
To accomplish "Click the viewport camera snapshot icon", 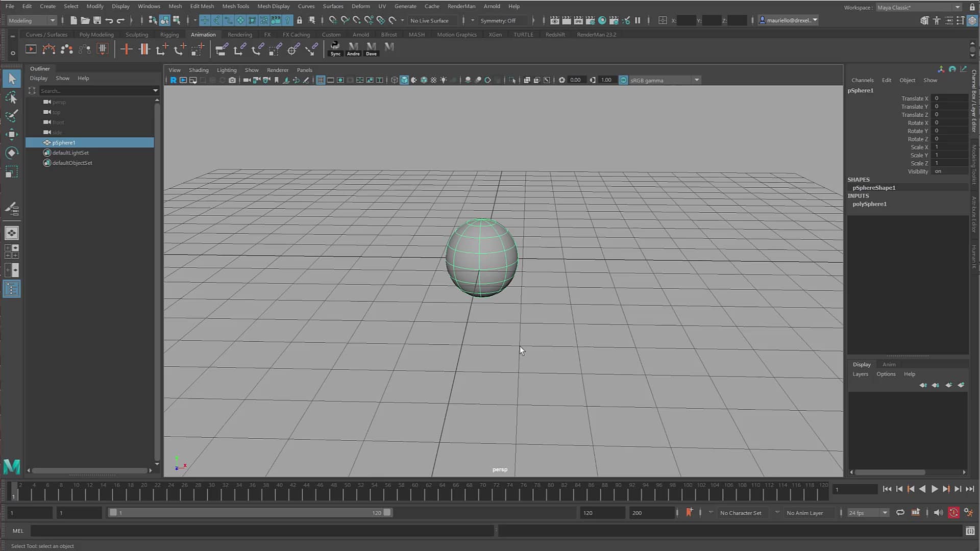I will point(232,80).
